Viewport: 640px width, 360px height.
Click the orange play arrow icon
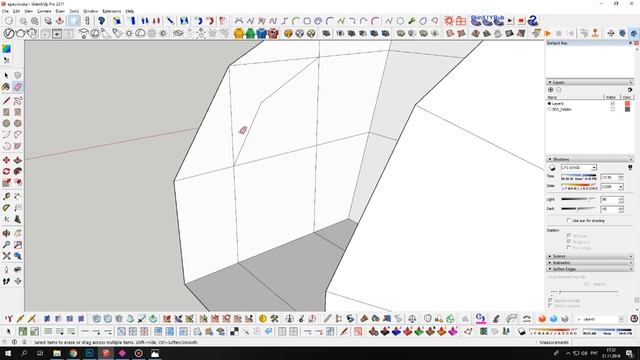(547, 33)
